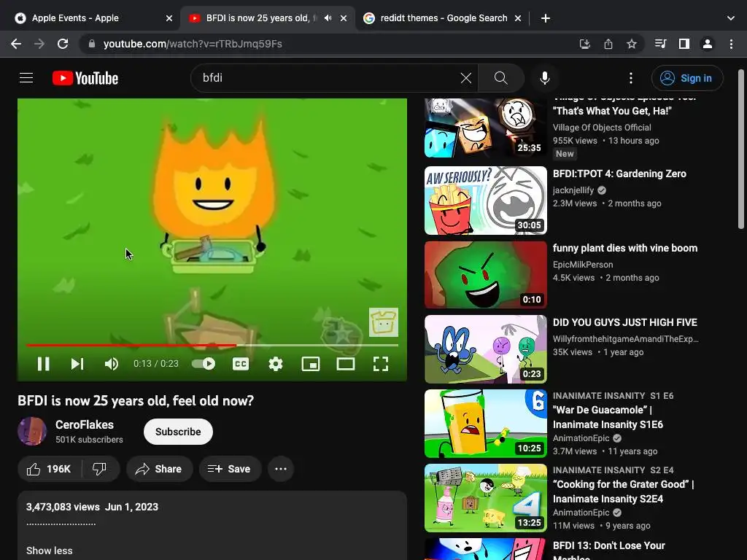Toggle Chrome side panel
Viewport: 747px width, 560px height.
click(x=684, y=44)
